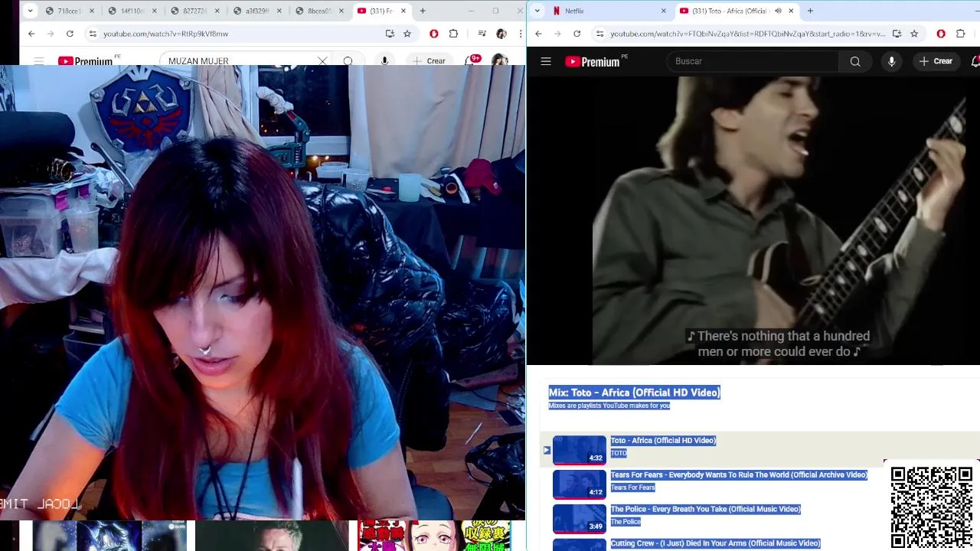
Task: Click the search magnifier button in right YouTube
Action: point(855,61)
